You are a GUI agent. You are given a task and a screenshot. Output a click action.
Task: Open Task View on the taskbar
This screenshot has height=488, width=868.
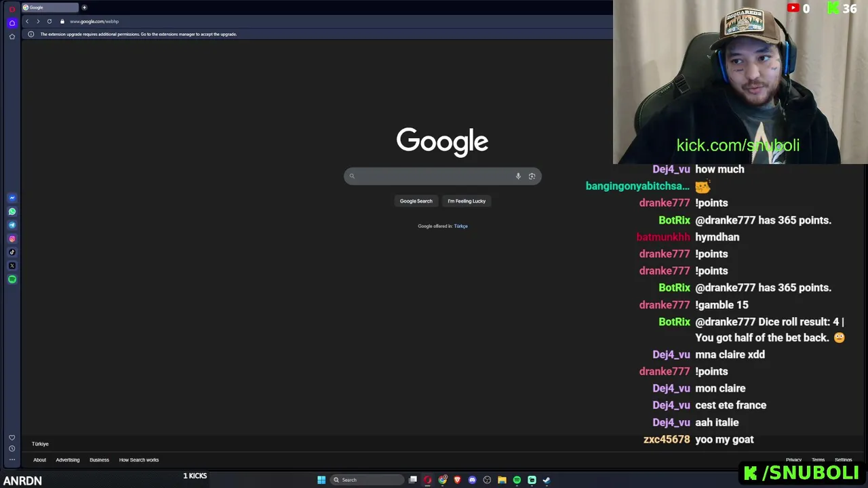pos(412,480)
